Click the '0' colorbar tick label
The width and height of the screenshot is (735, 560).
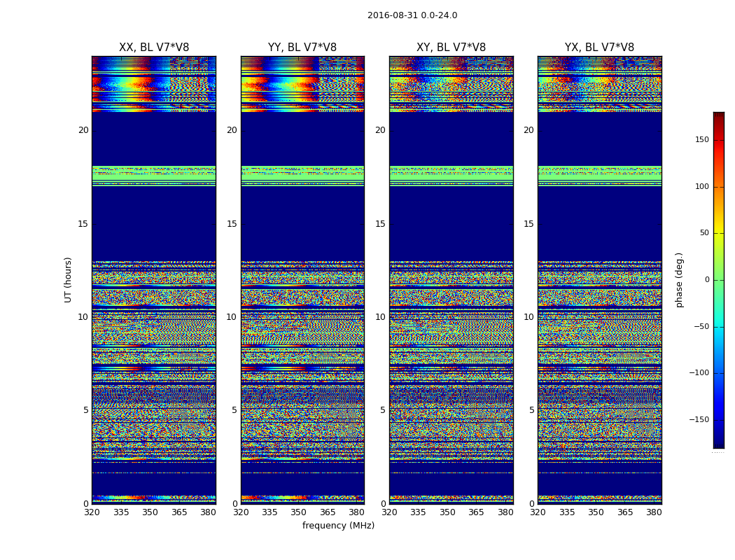[x=707, y=280]
